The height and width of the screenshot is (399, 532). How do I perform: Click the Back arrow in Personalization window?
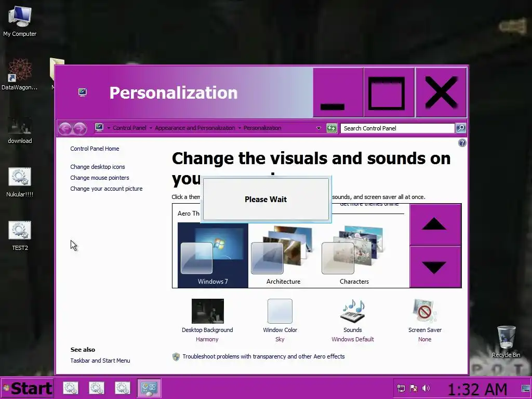(65, 128)
